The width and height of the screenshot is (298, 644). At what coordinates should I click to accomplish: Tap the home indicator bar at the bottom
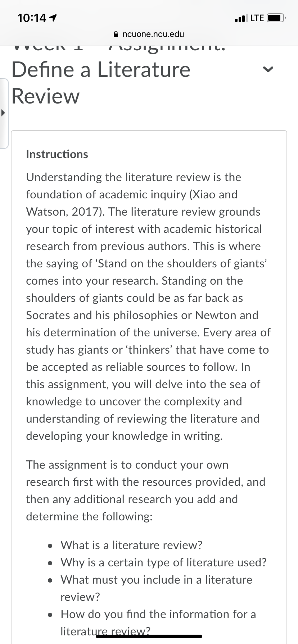point(149,636)
